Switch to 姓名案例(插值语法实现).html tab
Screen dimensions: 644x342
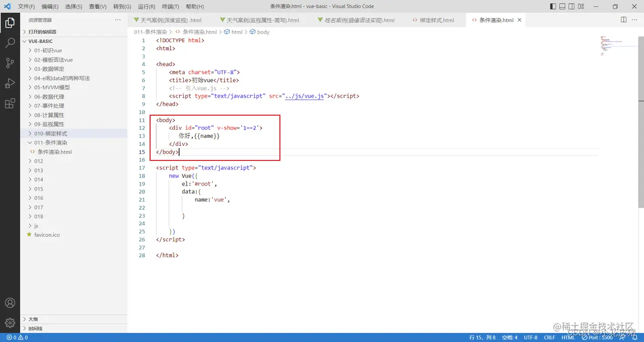point(359,20)
